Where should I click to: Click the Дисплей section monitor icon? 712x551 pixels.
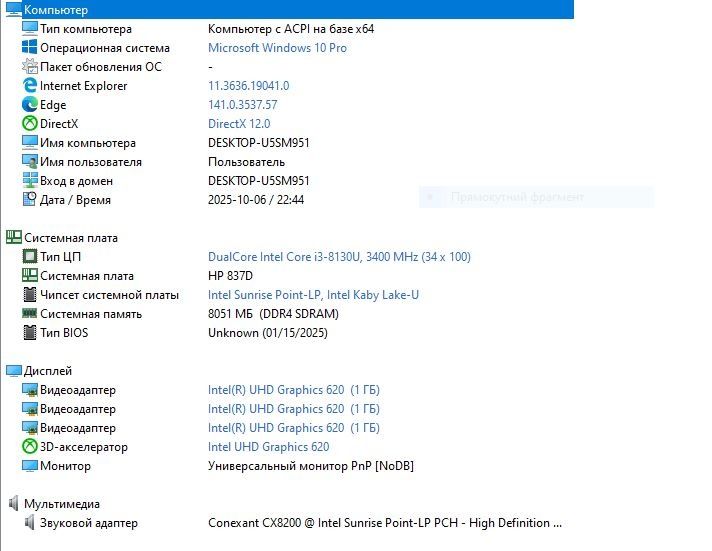pyautogui.click(x=14, y=371)
